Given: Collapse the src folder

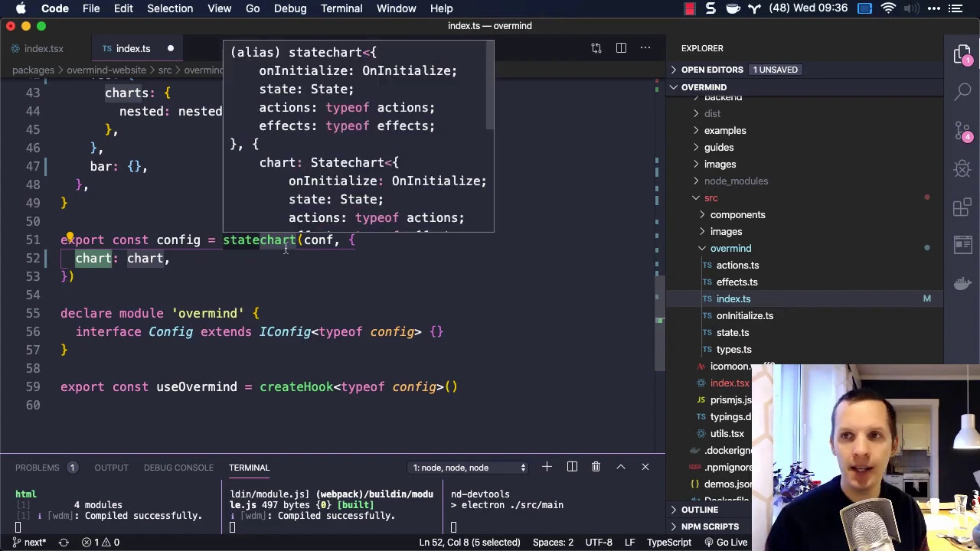Looking at the screenshot, I should click(710, 197).
